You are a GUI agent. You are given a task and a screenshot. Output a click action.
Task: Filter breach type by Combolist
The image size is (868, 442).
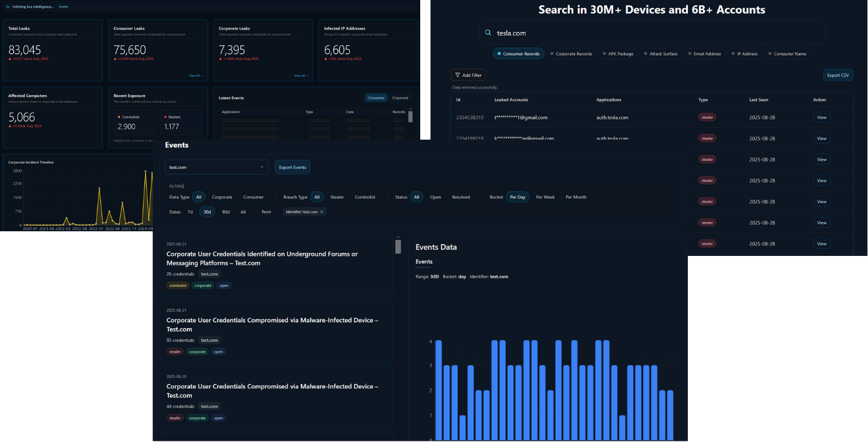point(365,197)
